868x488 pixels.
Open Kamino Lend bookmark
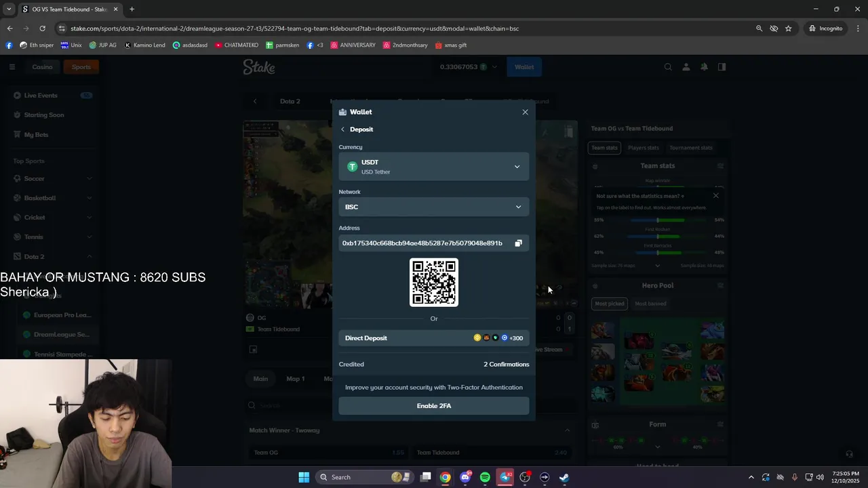coord(144,45)
